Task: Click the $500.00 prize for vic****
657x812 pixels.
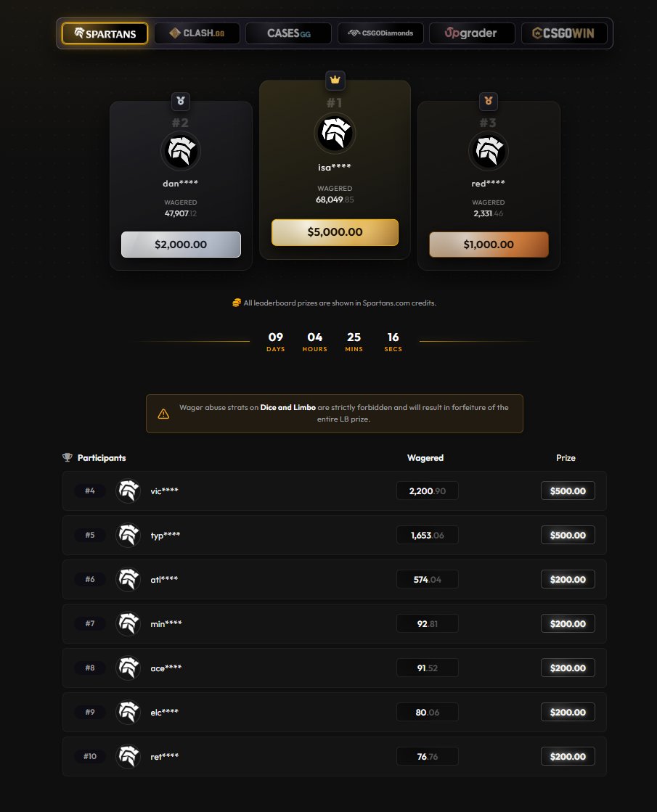Action: pos(568,491)
